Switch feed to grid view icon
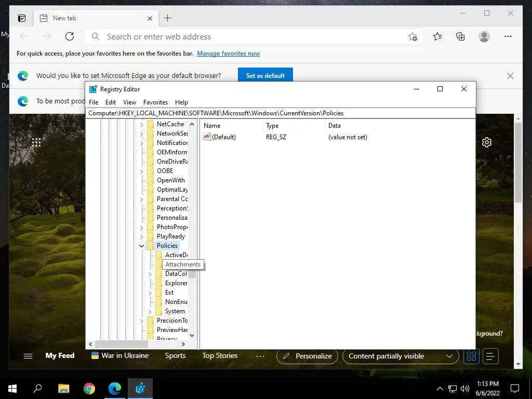 pyautogui.click(x=471, y=356)
